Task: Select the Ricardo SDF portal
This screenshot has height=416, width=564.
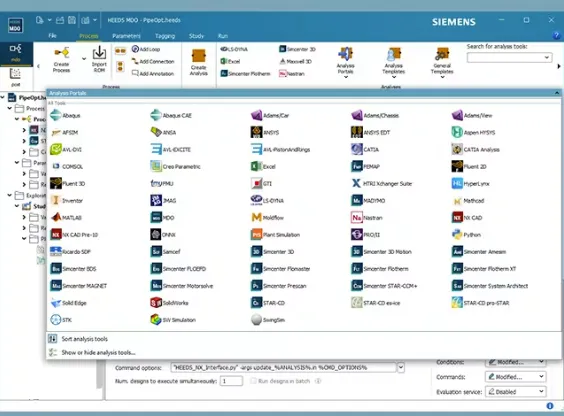Action: (x=70, y=252)
